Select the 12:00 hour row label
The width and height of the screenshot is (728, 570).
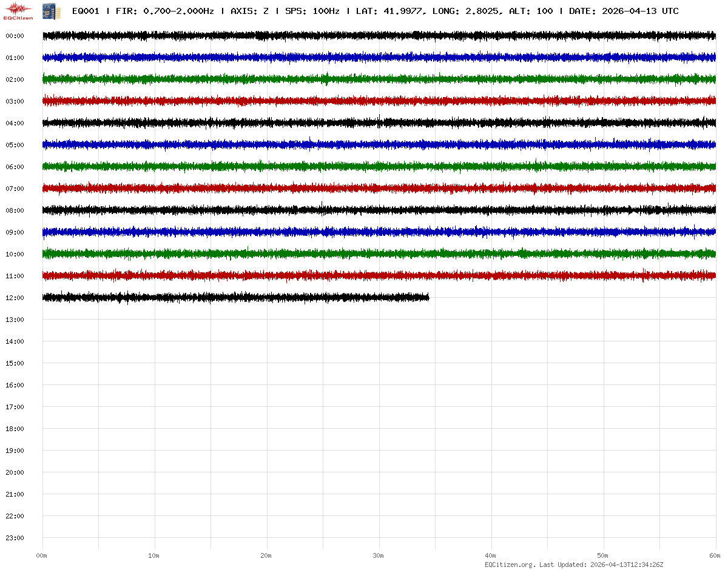coord(15,298)
